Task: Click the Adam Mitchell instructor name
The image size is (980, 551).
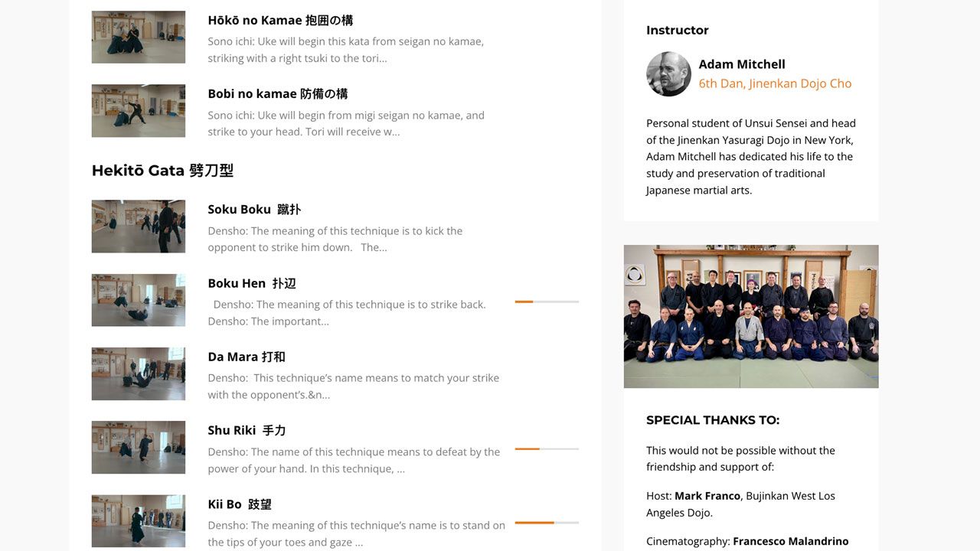Action: pyautogui.click(x=742, y=64)
